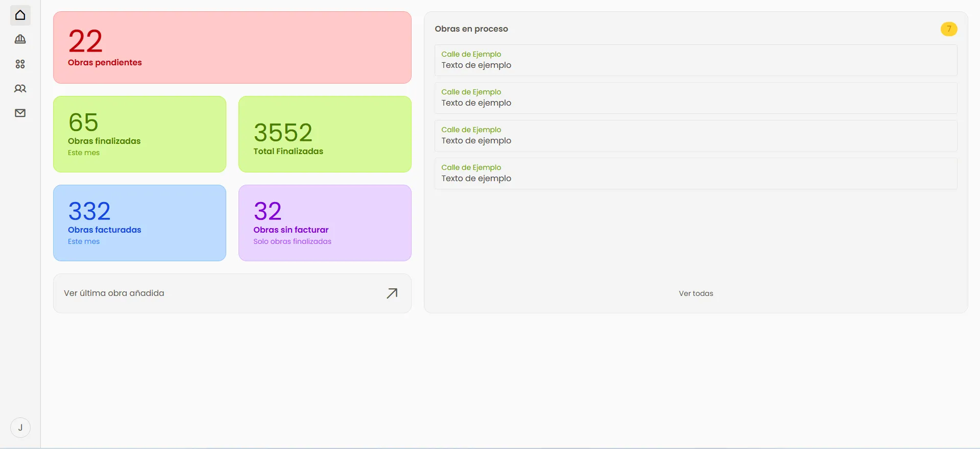Click the Obras en proceso heading
The width and height of the screenshot is (980, 449).
[x=471, y=29]
